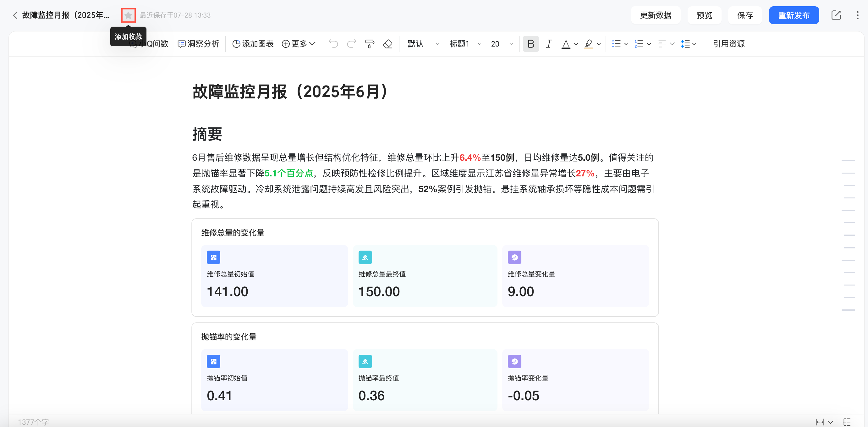Expand bulleted list style options
Screen dimensions: 868x427
[x=626, y=44]
